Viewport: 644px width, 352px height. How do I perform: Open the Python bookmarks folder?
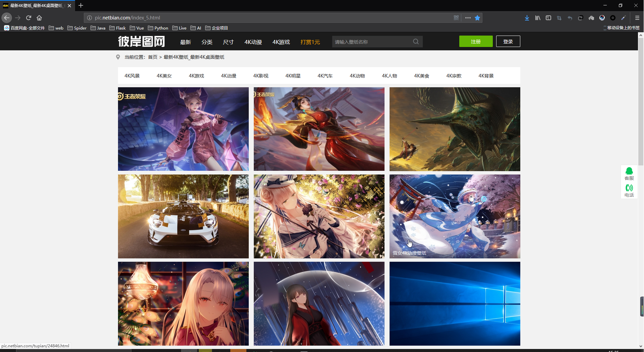coord(158,28)
